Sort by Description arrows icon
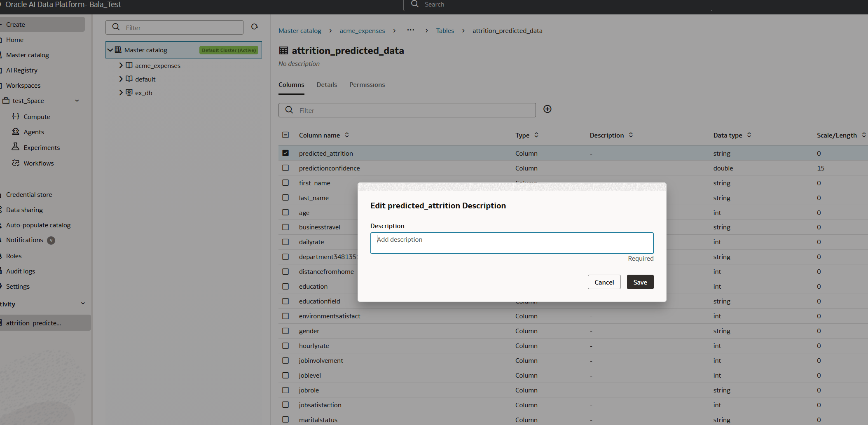Image resolution: width=868 pixels, height=425 pixels. click(x=631, y=135)
